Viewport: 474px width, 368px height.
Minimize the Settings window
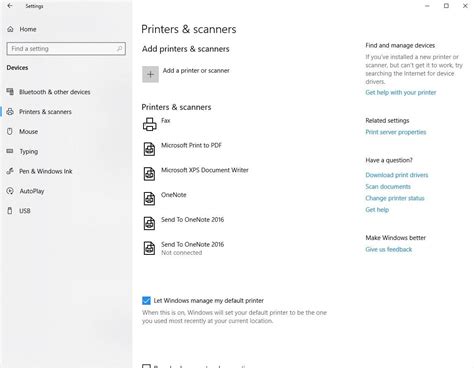pyautogui.click(x=427, y=6)
